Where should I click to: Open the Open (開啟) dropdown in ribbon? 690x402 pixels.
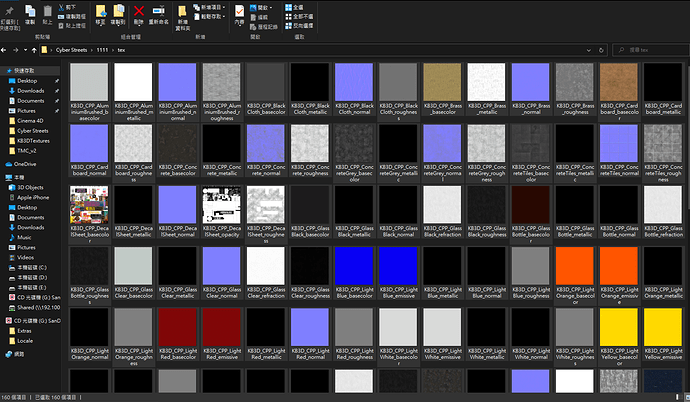[261, 7]
